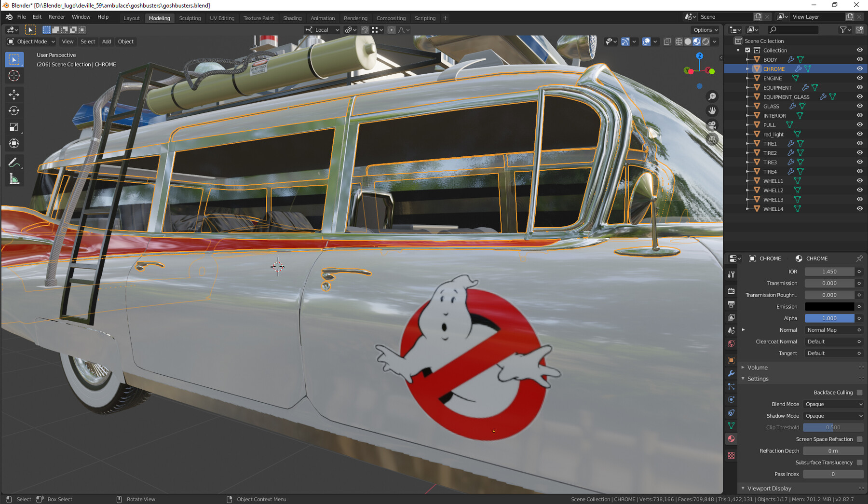Select the Annotate pencil tool
Viewport: 868px width, 504px height.
click(14, 163)
